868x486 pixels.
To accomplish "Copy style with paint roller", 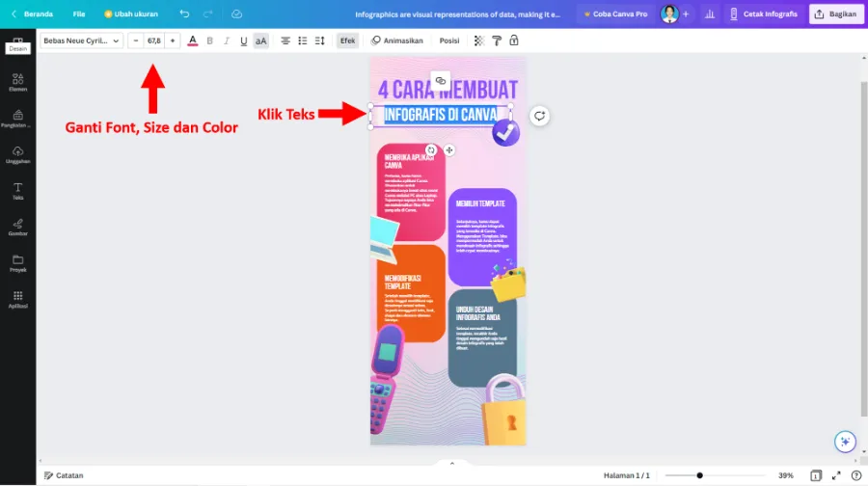I will coord(497,40).
